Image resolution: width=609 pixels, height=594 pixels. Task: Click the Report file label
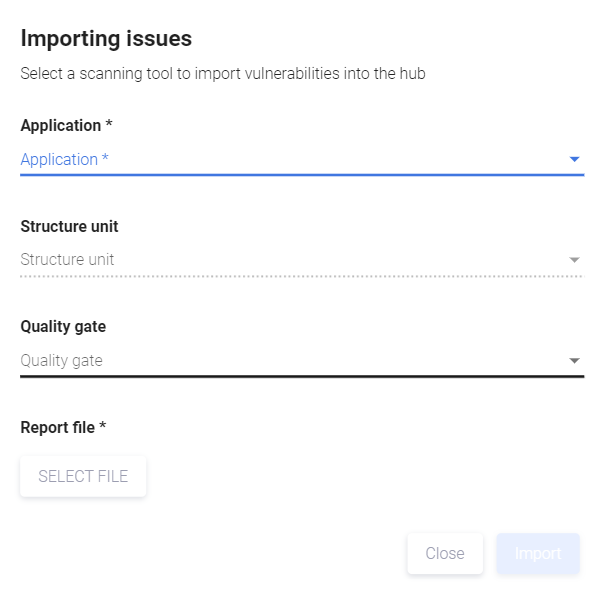tap(63, 428)
